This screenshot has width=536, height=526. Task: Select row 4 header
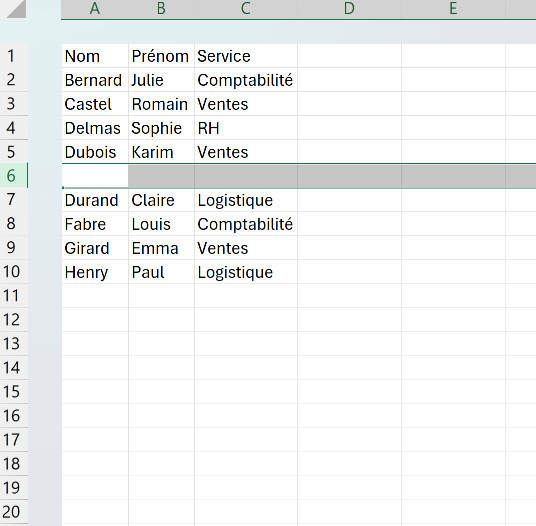(x=14, y=128)
